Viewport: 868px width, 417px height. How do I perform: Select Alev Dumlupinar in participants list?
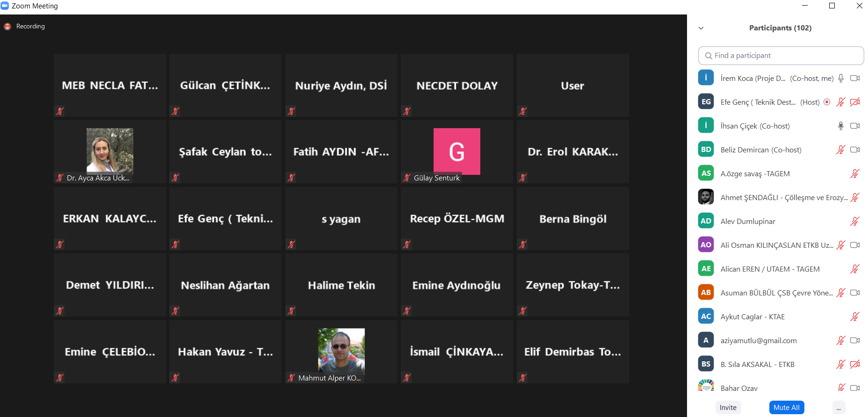pyautogui.click(x=780, y=221)
